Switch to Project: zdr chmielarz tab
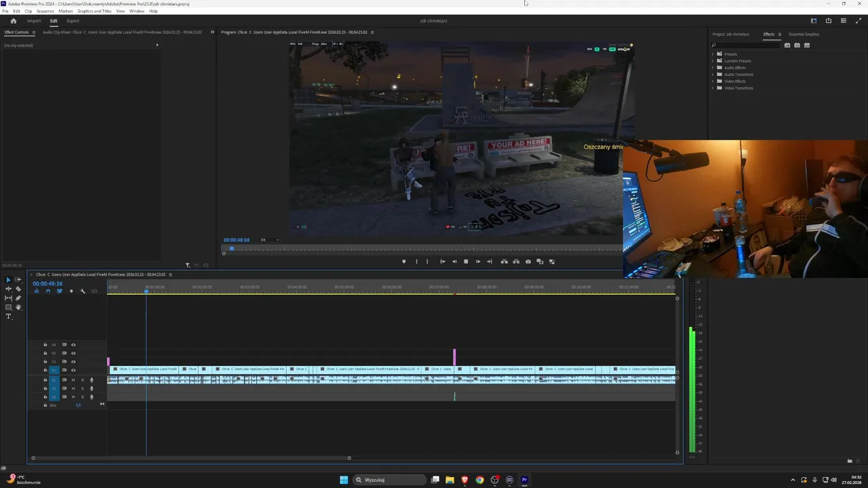The width and height of the screenshot is (868, 488). pyautogui.click(x=731, y=35)
